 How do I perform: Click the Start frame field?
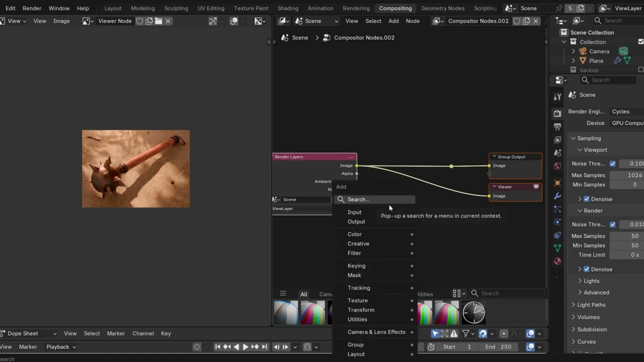point(457,347)
